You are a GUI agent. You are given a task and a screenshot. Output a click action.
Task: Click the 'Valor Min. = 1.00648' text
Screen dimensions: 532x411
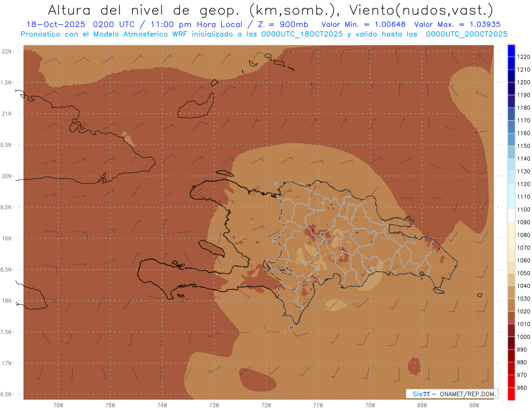click(x=363, y=24)
